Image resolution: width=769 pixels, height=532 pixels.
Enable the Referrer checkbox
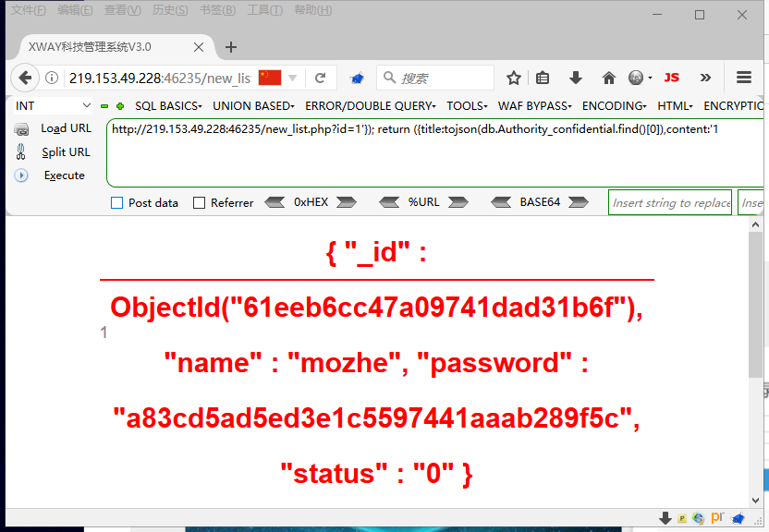199,203
